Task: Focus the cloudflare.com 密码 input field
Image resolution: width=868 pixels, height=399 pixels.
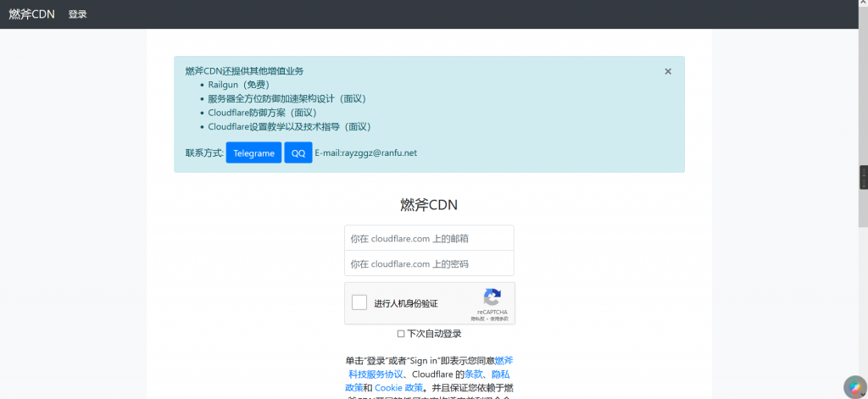Action: click(x=429, y=263)
